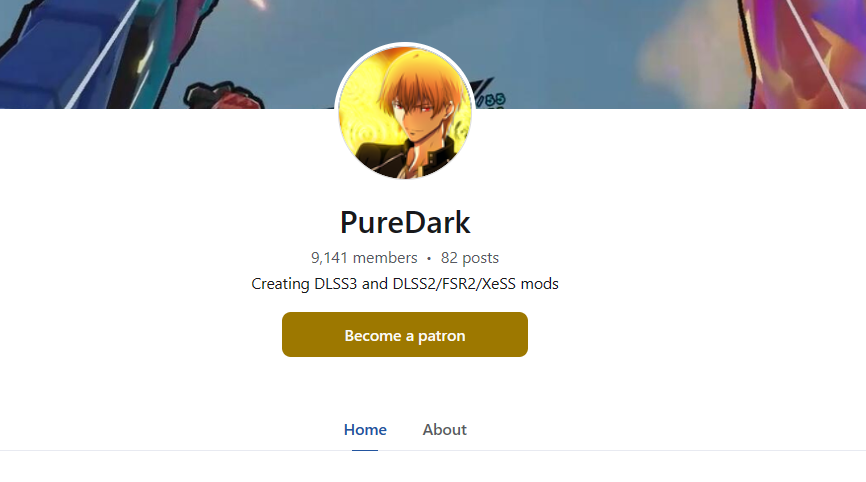Click the 9,141 members count

364,258
